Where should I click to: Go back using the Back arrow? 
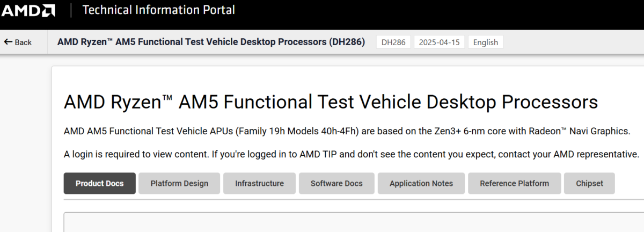(18, 42)
